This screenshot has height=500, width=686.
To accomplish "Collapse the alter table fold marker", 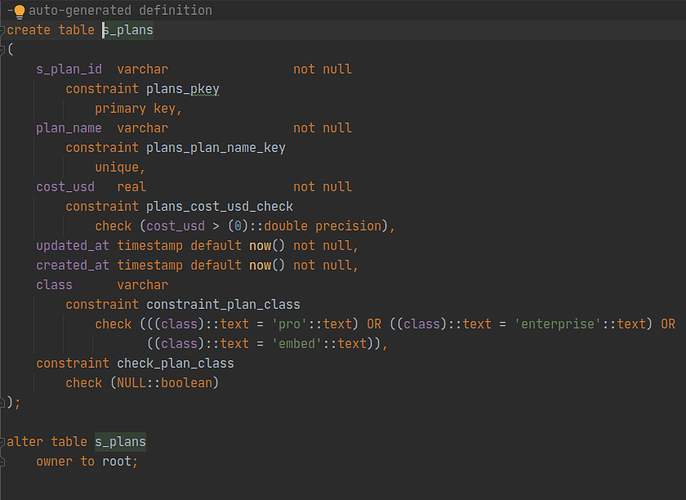I will 2,442.
